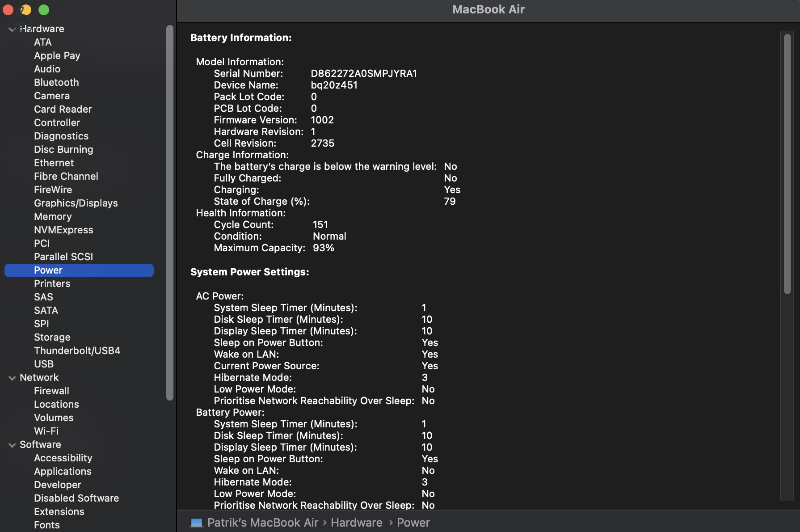Open Disabled Software entry

pos(76,498)
